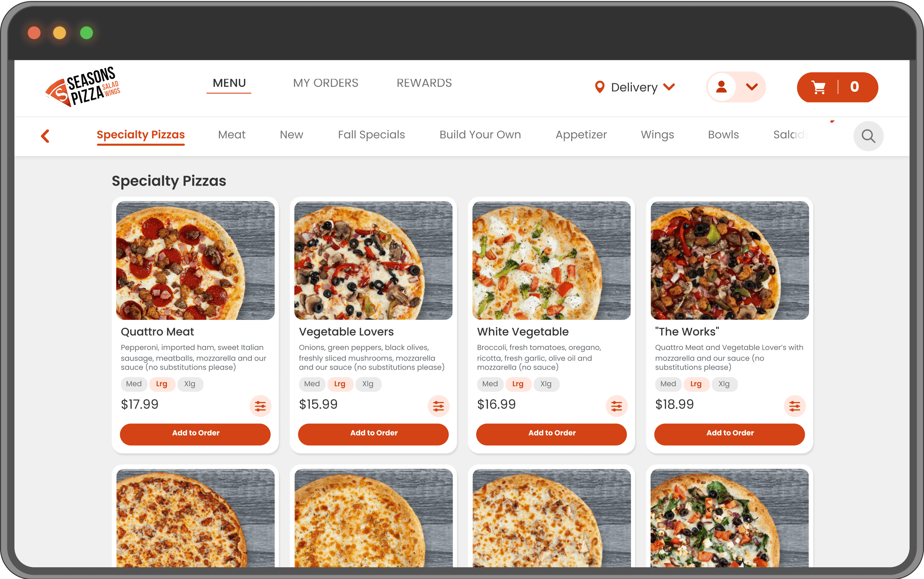924x579 pixels.
Task: Open the Quattro Meat pizza photo
Action: [x=195, y=260]
